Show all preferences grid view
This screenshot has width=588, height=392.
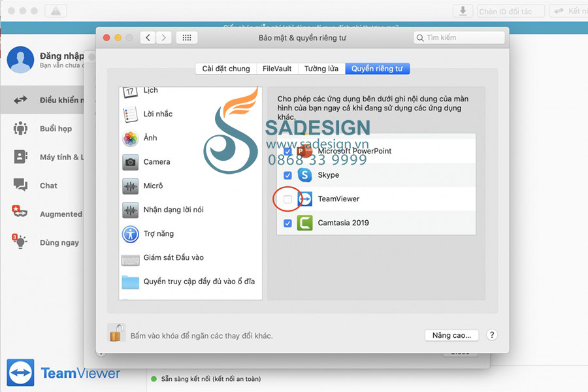pos(187,37)
